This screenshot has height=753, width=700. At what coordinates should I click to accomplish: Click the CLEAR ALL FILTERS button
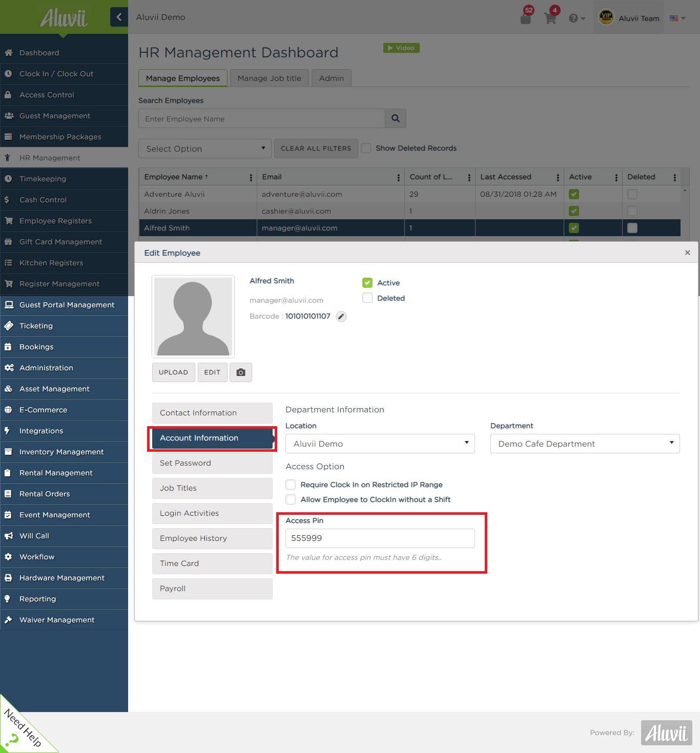316,149
